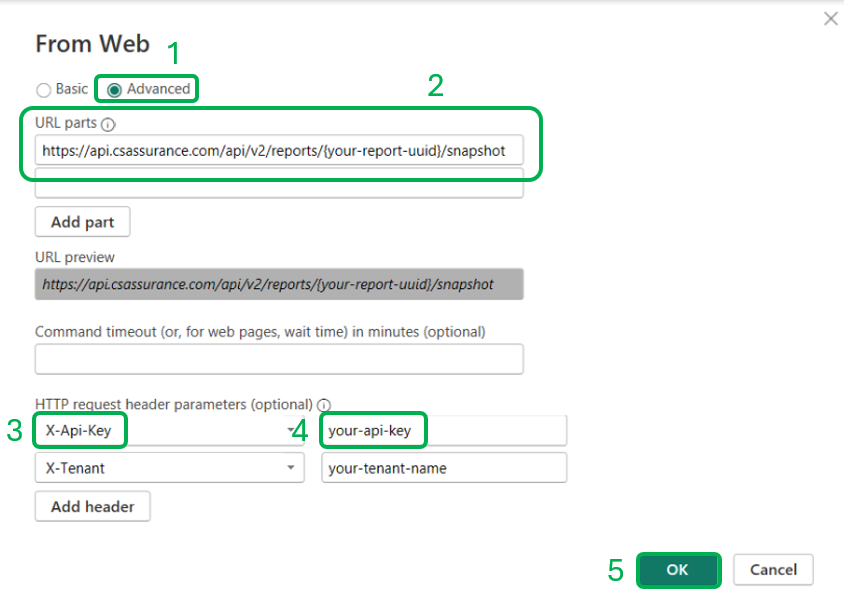Click the Add part button
This screenshot has height=597, width=844.
click(82, 221)
